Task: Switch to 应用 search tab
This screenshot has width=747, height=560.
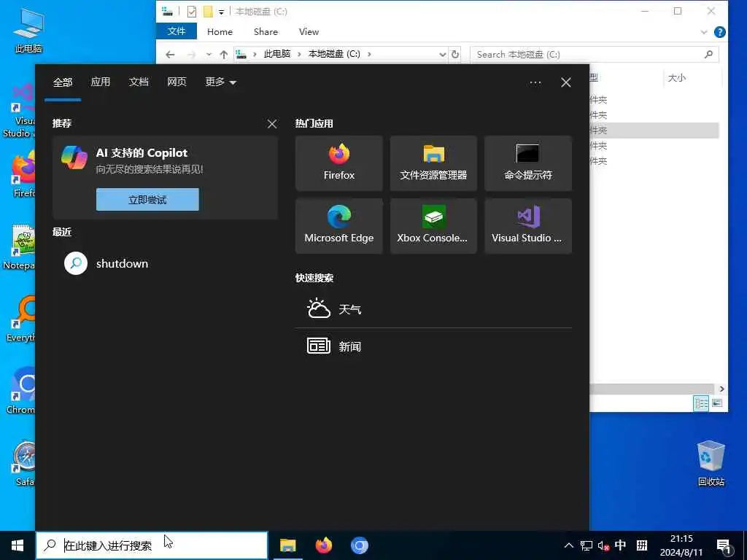Action: 101,82
